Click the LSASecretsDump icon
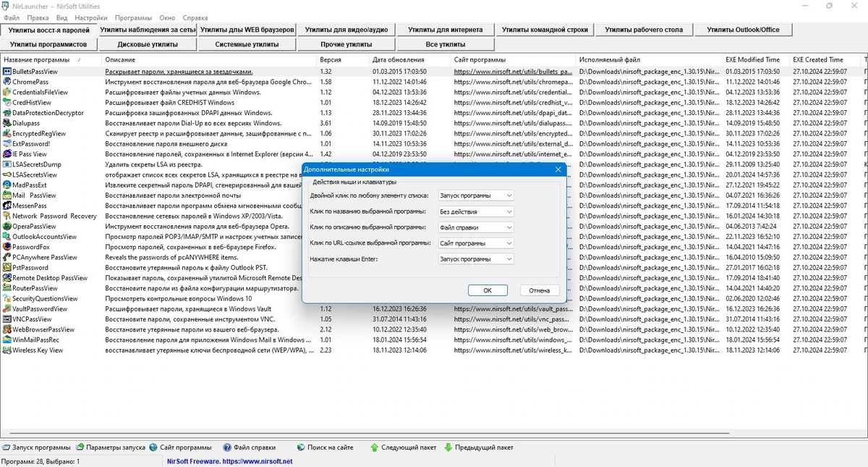Viewport: 868px width, 467px height. pos(7,164)
